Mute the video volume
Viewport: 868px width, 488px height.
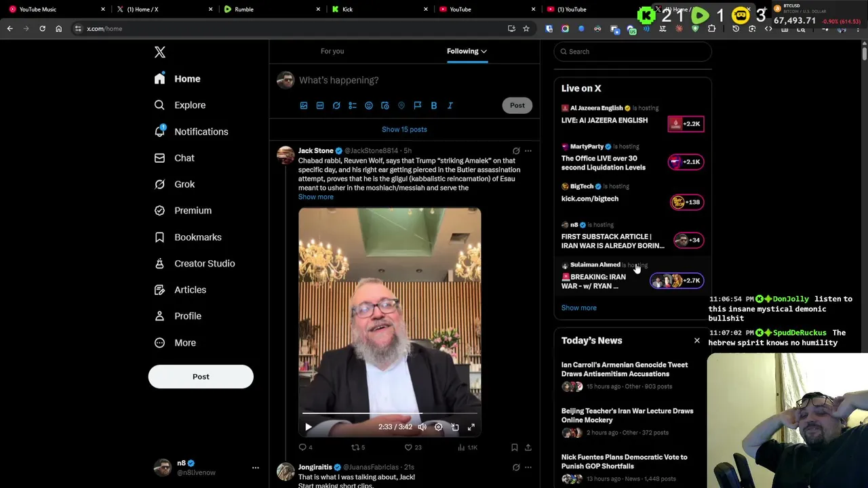tap(422, 427)
